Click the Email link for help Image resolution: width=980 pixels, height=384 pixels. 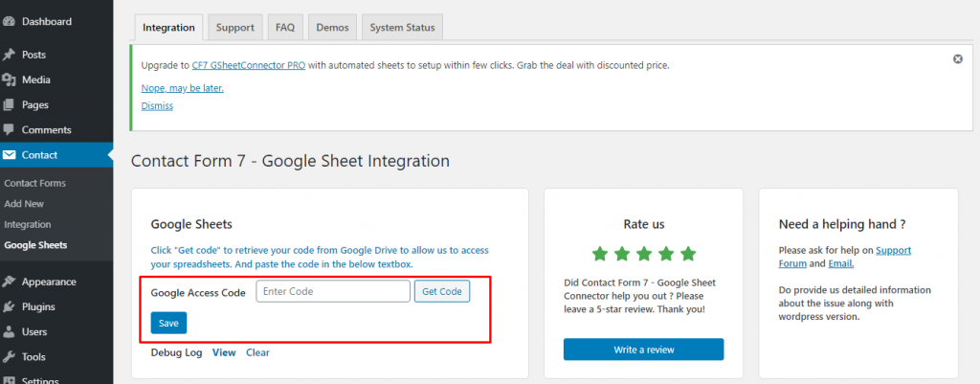(x=841, y=263)
